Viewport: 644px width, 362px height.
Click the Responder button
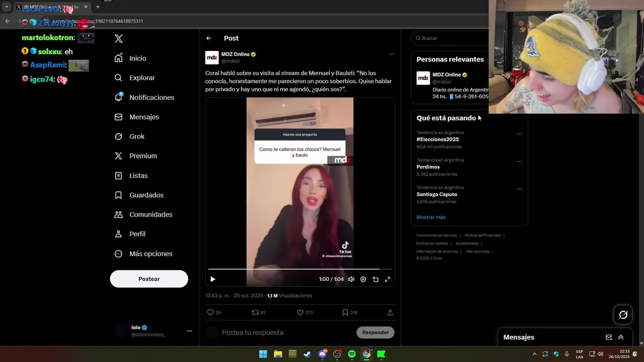point(375,332)
